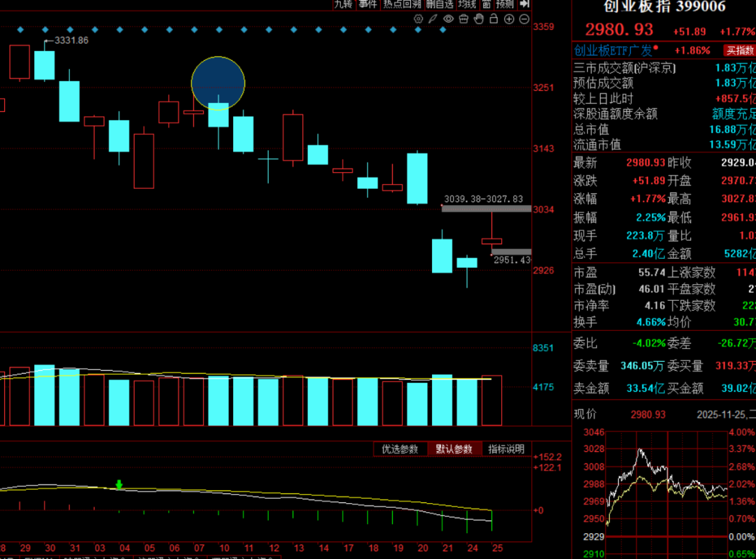Screen dimensions: 756x559
Task: Toggle the chart lock icon
Action: 494,19
